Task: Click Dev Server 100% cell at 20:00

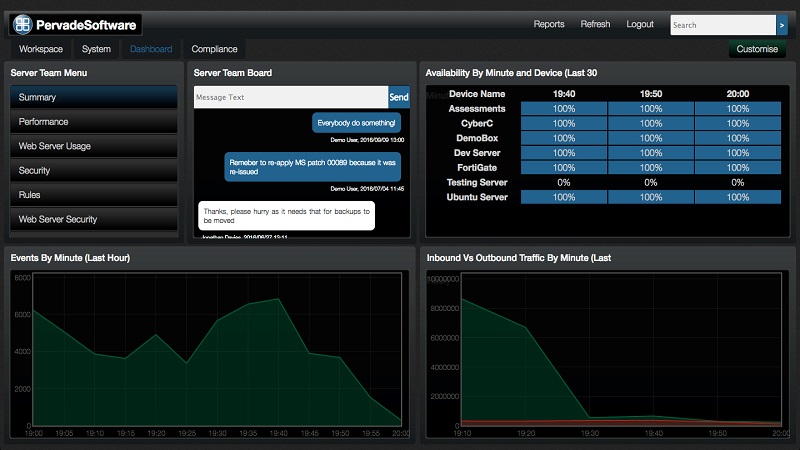Action: (738, 153)
